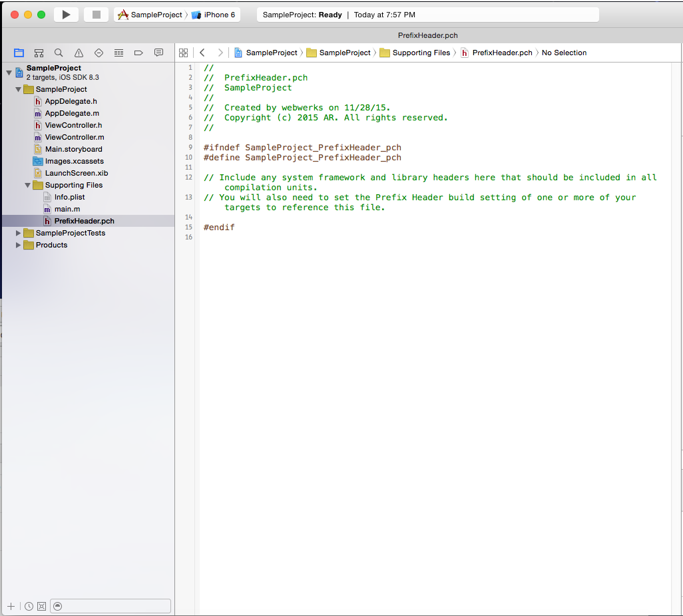
Task: Select the SampleProject root project row
Action: point(89,73)
